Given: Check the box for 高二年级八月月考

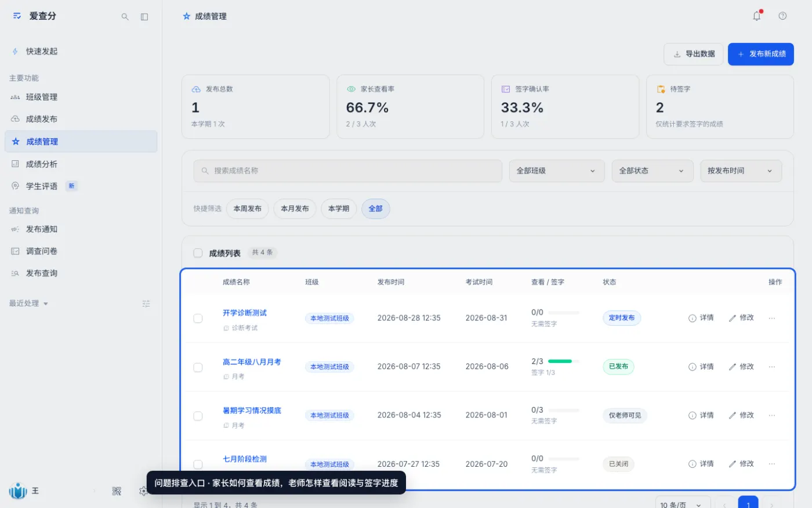Looking at the screenshot, I should click(198, 368).
